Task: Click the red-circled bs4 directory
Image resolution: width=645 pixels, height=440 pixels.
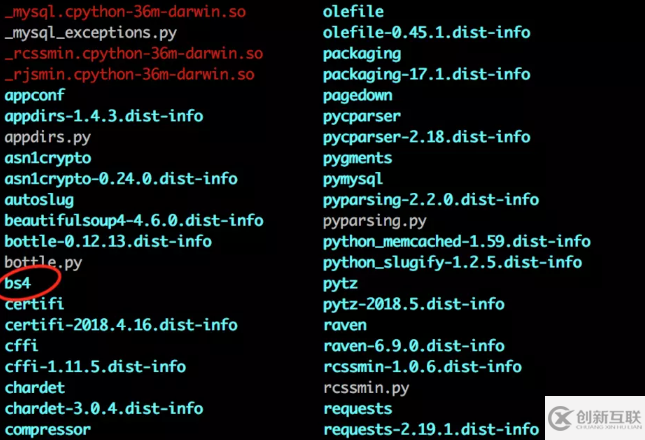Action: [x=18, y=283]
